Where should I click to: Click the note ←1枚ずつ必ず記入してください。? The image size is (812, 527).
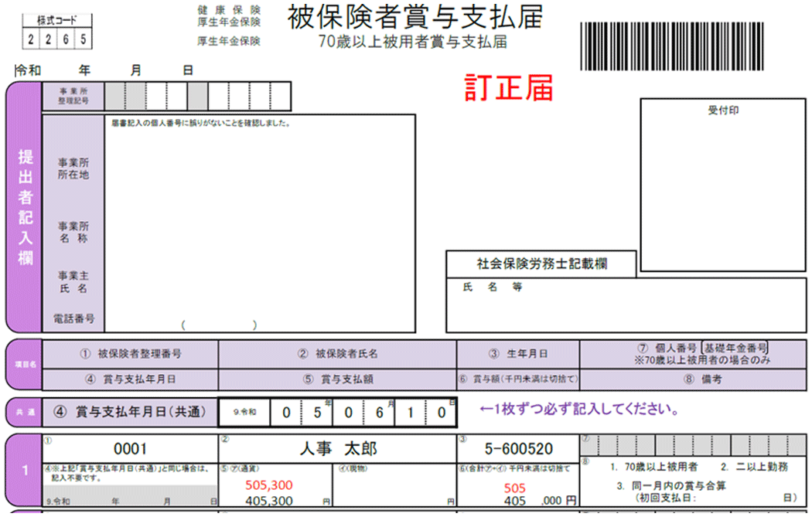click(x=579, y=410)
